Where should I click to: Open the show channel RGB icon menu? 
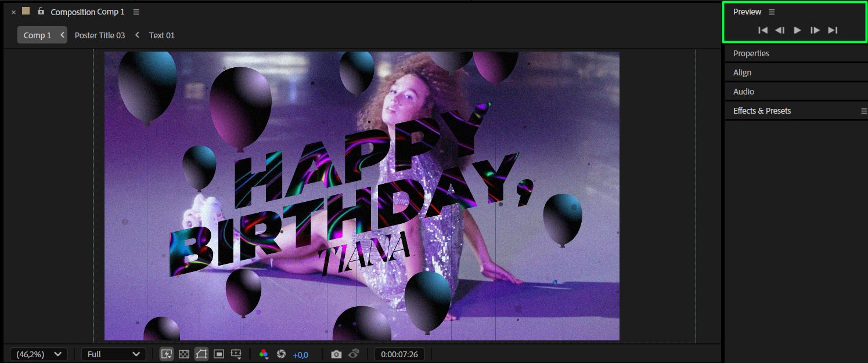[x=264, y=354]
